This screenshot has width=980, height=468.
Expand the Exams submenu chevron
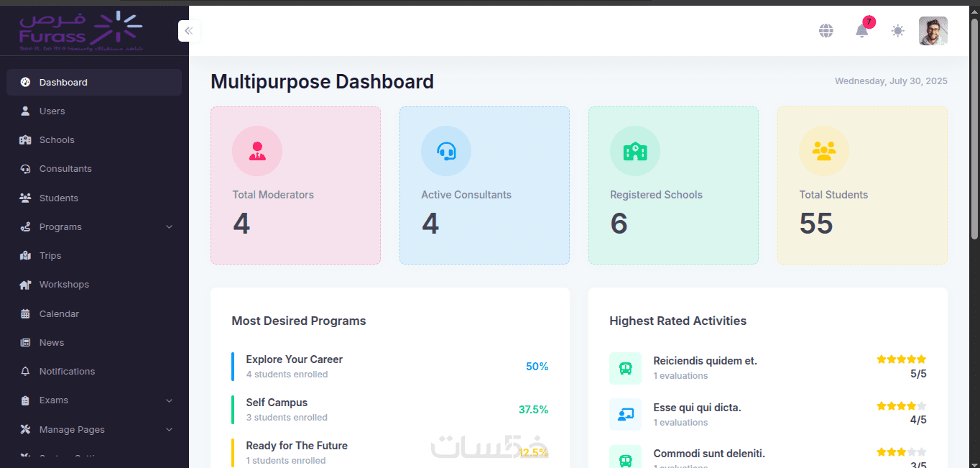170,400
